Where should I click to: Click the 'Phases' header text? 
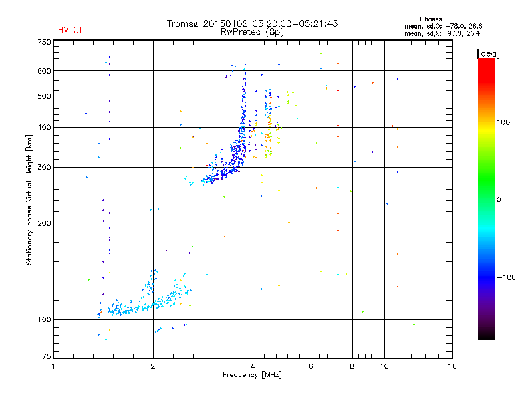click(430, 19)
